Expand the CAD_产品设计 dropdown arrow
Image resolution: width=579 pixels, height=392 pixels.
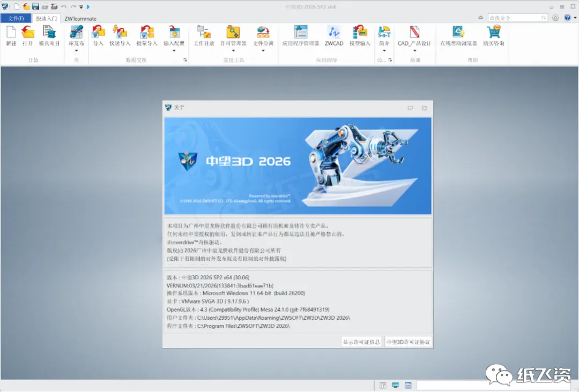click(x=414, y=50)
